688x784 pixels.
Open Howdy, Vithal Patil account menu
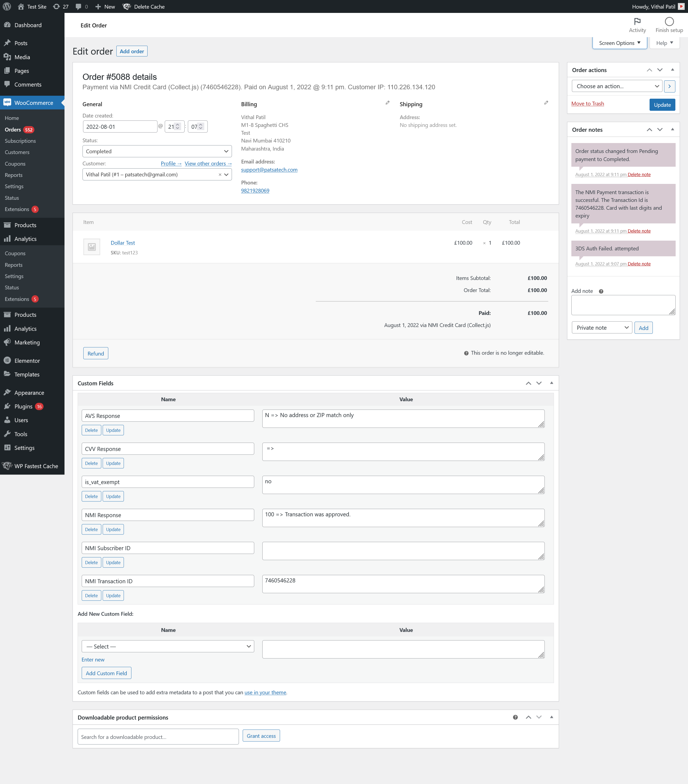658,6
